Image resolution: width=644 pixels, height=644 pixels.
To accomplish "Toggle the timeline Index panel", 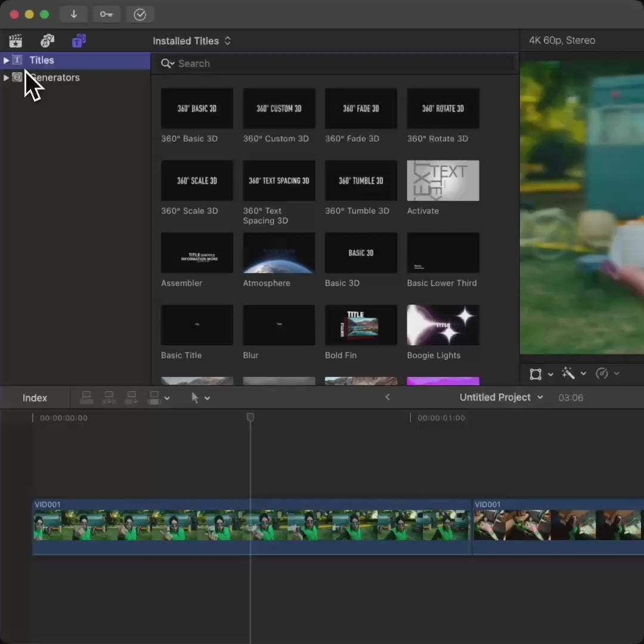I will coord(35,398).
